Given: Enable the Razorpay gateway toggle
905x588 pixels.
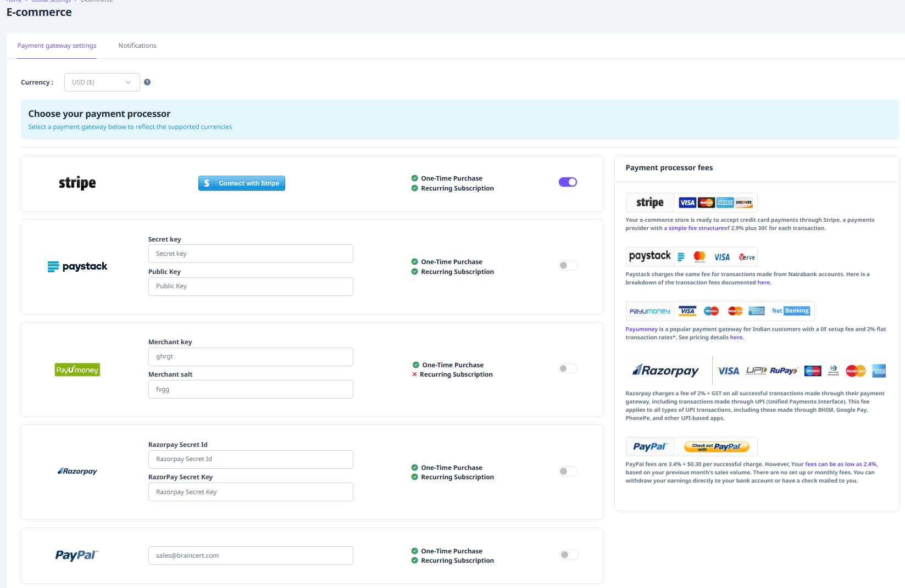Looking at the screenshot, I should (x=567, y=471).
